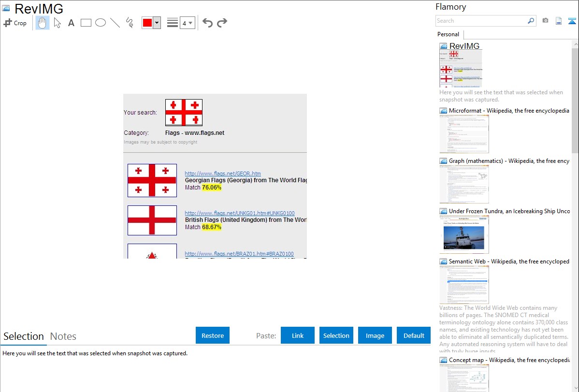Viewport: 579px width, 392px height.
Task: Click the Paste Selection button
Action: (336, 335)
